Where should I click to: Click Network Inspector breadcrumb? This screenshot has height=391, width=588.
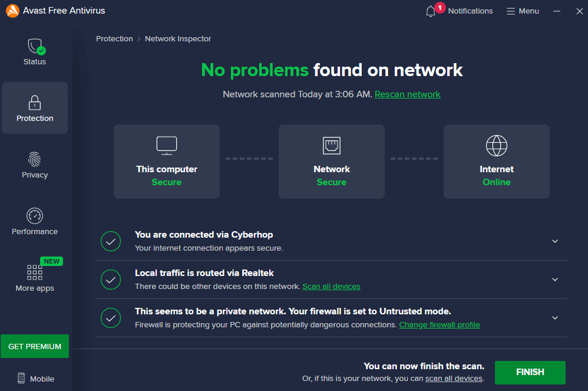coord(178,39)
